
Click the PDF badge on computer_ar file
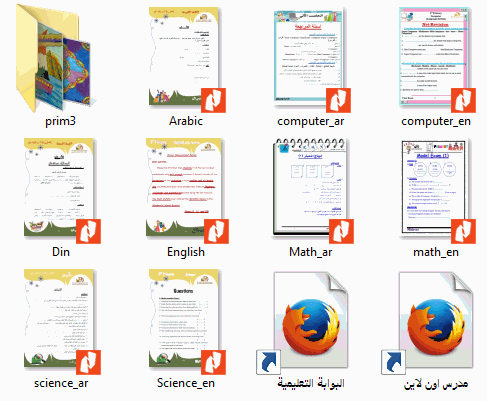pos(338,100)
